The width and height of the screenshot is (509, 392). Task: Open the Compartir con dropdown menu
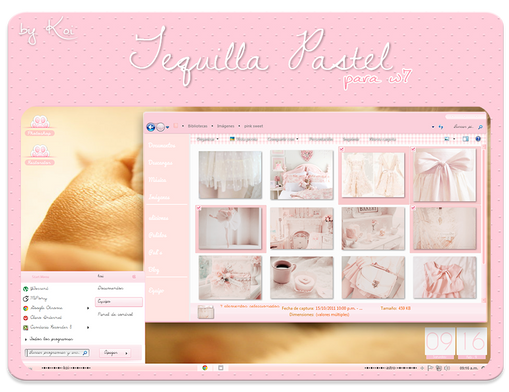pyautogui.click(x=283, y=139)
